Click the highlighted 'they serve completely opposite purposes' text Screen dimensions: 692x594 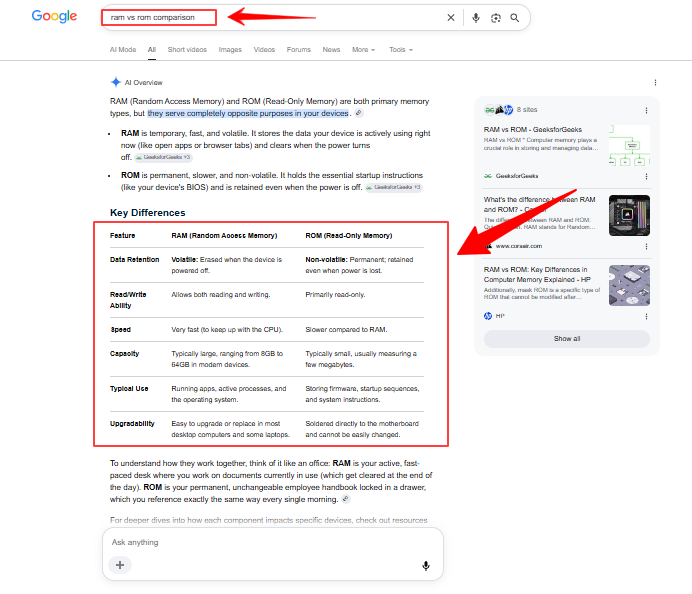click(248, 113)
